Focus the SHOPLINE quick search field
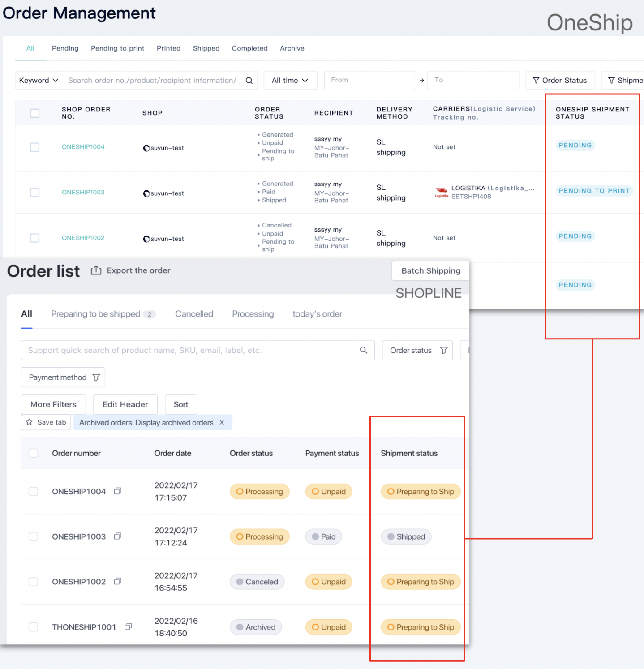The image size is (644, 669). [198, 350]
